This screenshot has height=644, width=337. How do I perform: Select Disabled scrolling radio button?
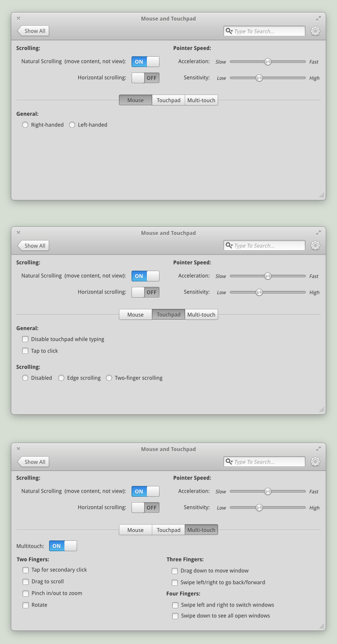(25, 378)
